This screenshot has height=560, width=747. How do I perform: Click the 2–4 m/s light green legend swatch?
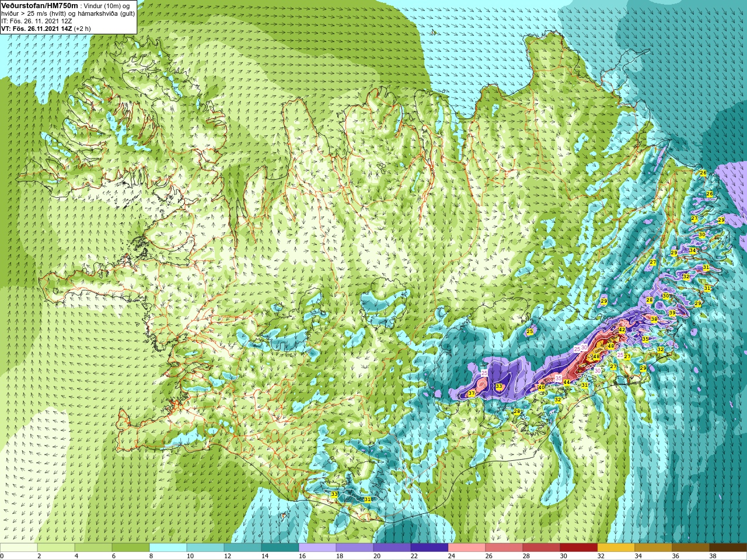(56, 548)
